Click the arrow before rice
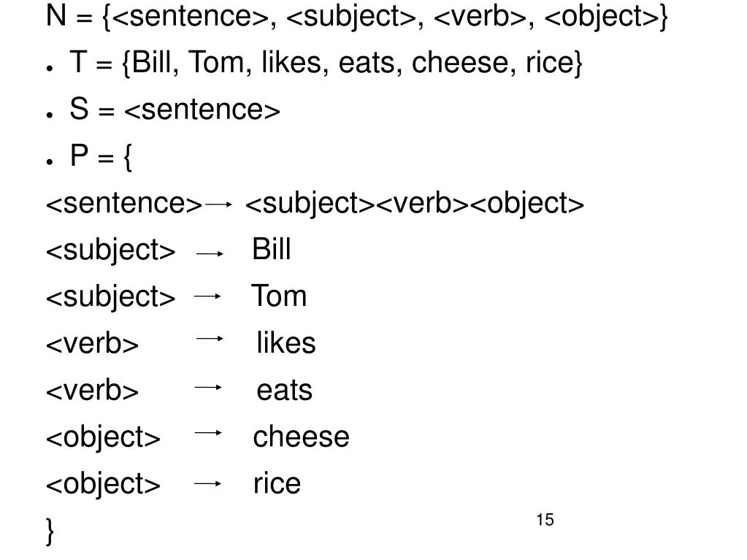 point(207,484)
